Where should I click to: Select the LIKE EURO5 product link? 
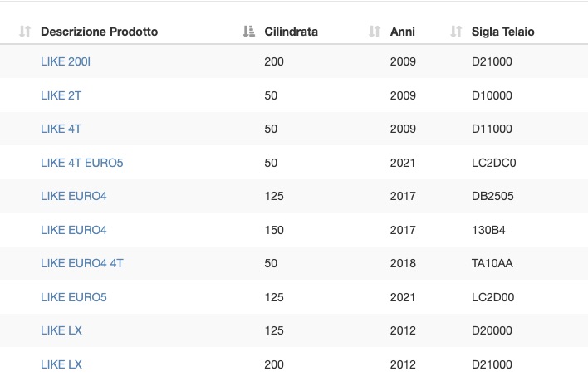click(x=73, y=297)
